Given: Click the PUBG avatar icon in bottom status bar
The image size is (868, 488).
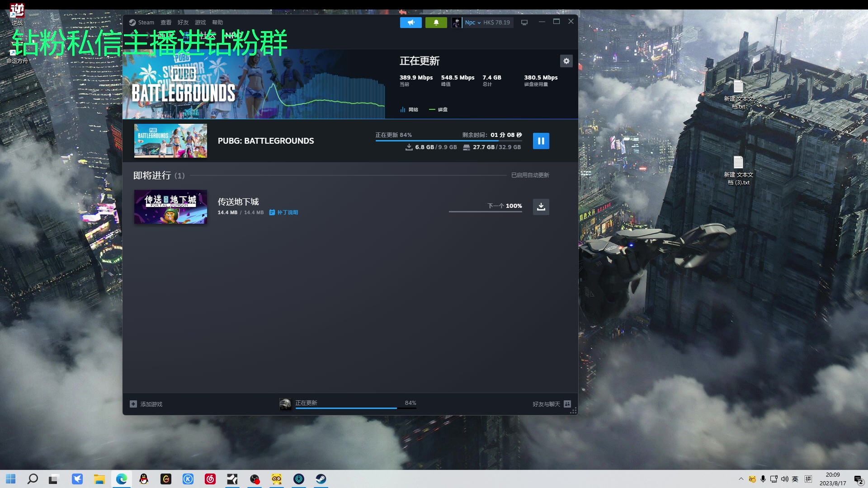Looking at the screenshot, I should tap(285, 404).
